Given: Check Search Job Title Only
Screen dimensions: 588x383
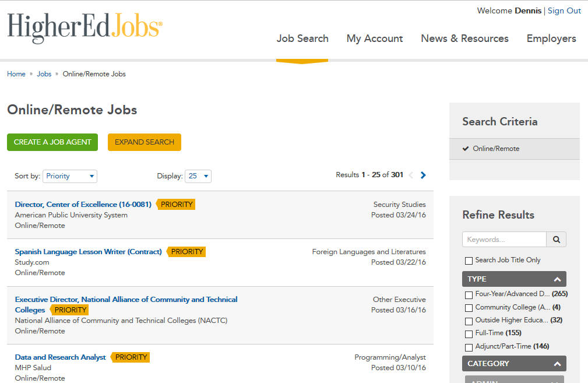Looking at the screenshot, I should (469, 261).
